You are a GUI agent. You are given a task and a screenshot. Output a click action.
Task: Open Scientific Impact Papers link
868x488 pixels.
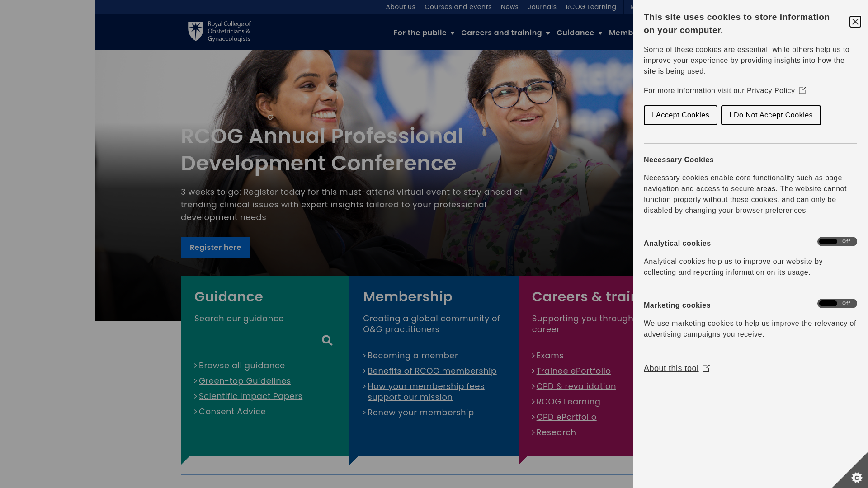coord(250,396)
